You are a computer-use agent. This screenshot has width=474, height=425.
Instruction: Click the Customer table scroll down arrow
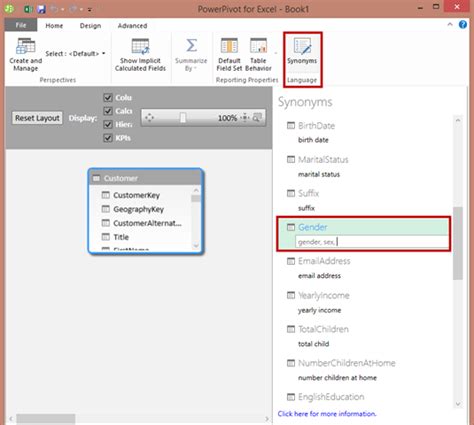point(196,246)
